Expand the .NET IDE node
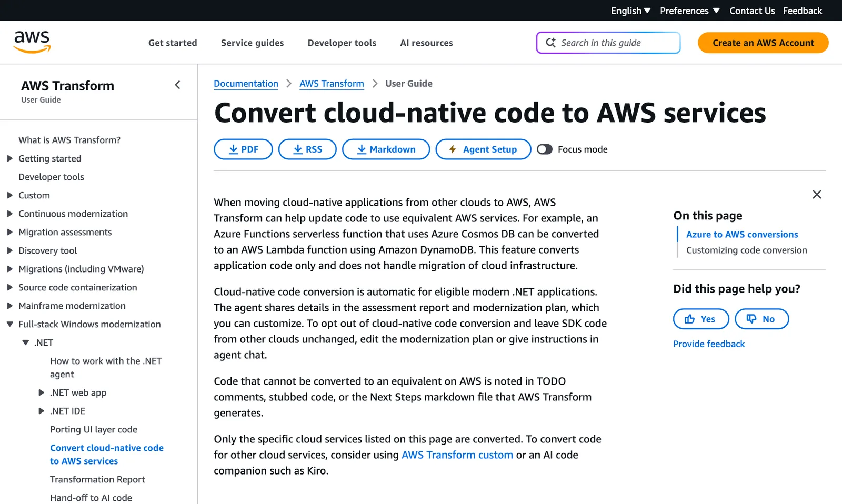 tap(41, 411)
